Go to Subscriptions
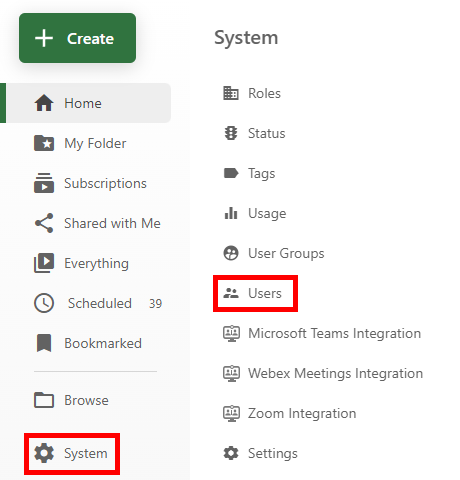Screen dimensions: 460x480 click(x=105, y=184)
